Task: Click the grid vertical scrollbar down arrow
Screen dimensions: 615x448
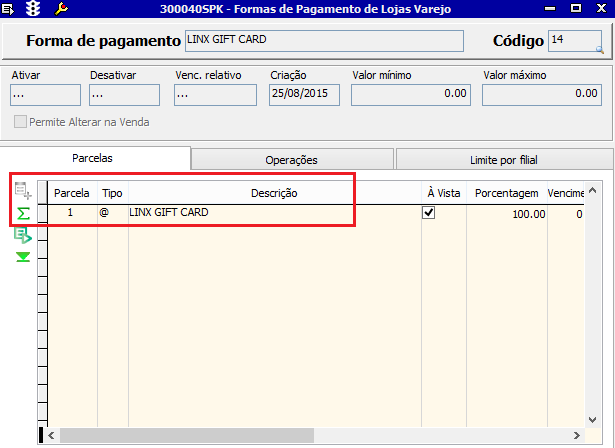Action: pos(593,420)
